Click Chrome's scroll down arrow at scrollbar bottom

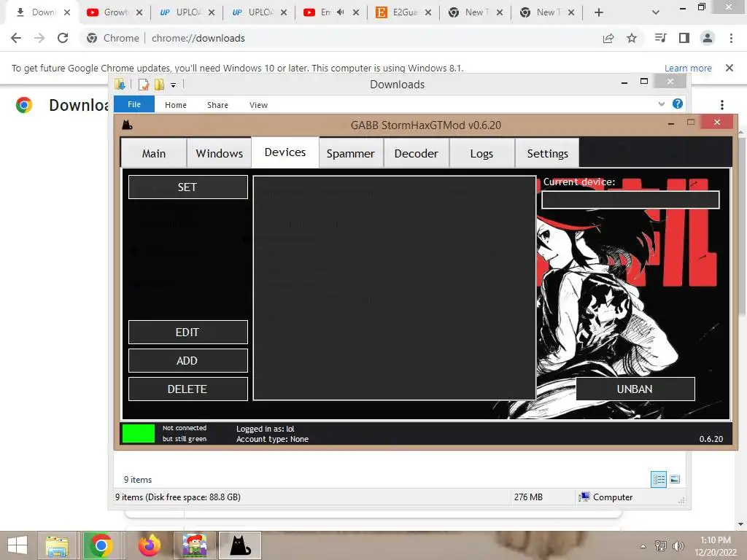740,524
